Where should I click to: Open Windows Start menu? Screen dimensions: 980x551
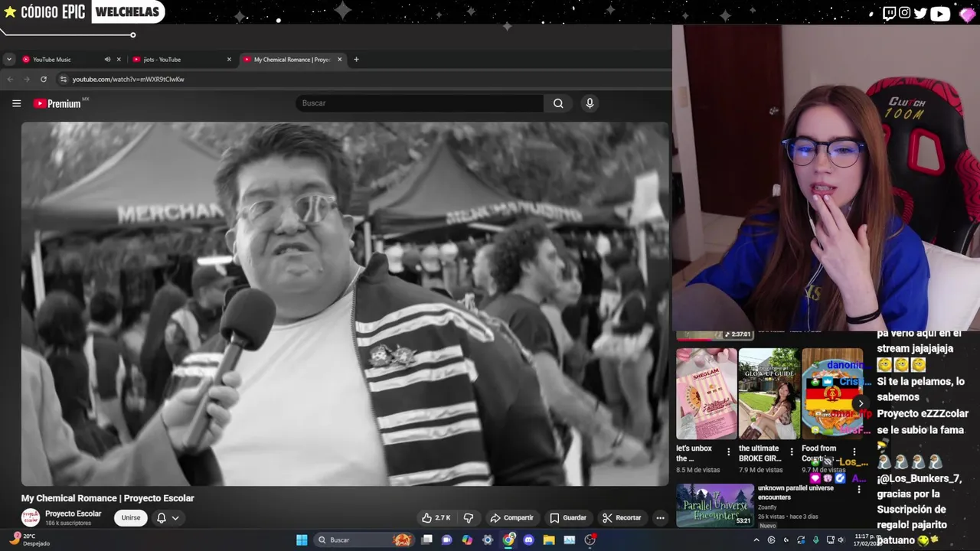click(302, 540)
